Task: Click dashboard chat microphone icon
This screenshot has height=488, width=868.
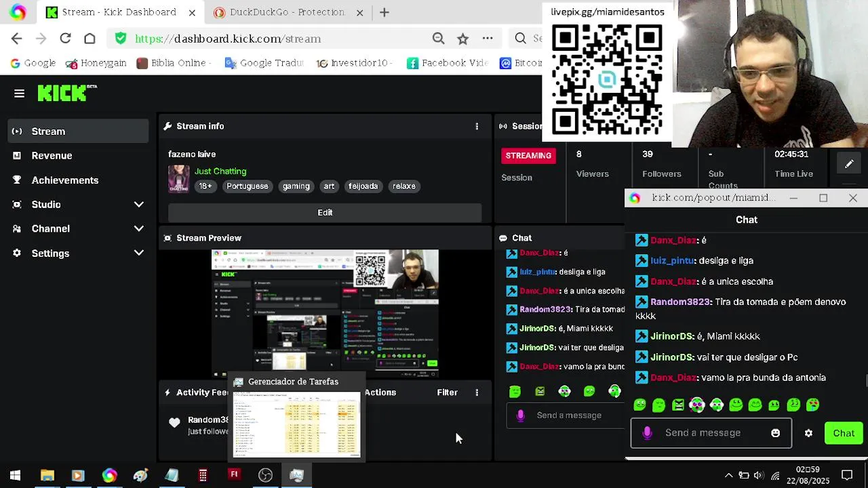Action: 521,415
